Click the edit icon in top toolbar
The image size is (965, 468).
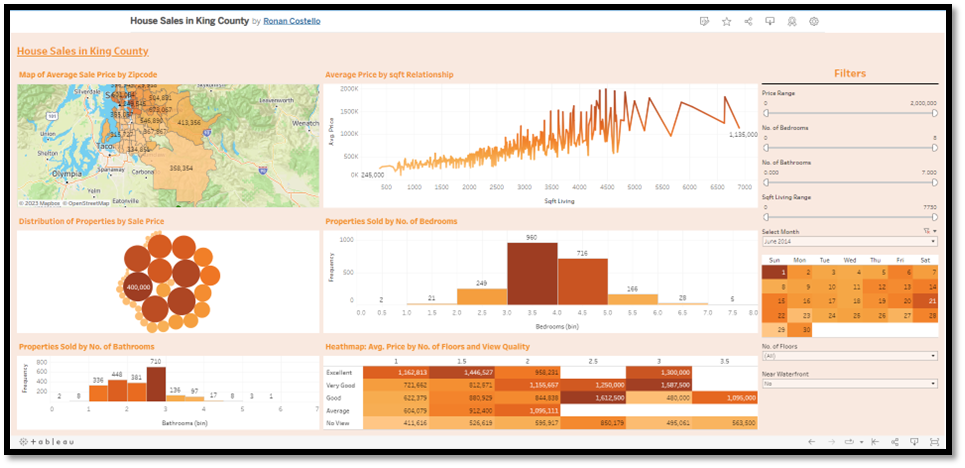pos(704,21)
